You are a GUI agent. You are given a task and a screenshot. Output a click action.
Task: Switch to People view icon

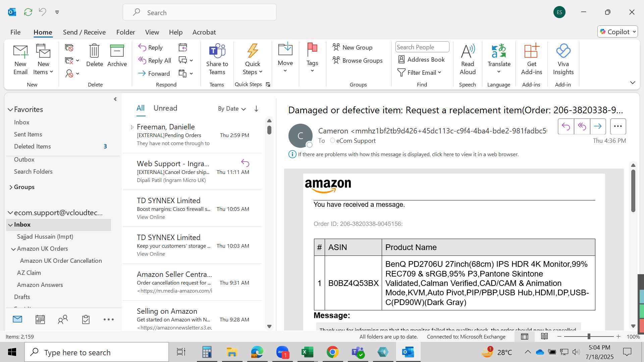[63, 319]
